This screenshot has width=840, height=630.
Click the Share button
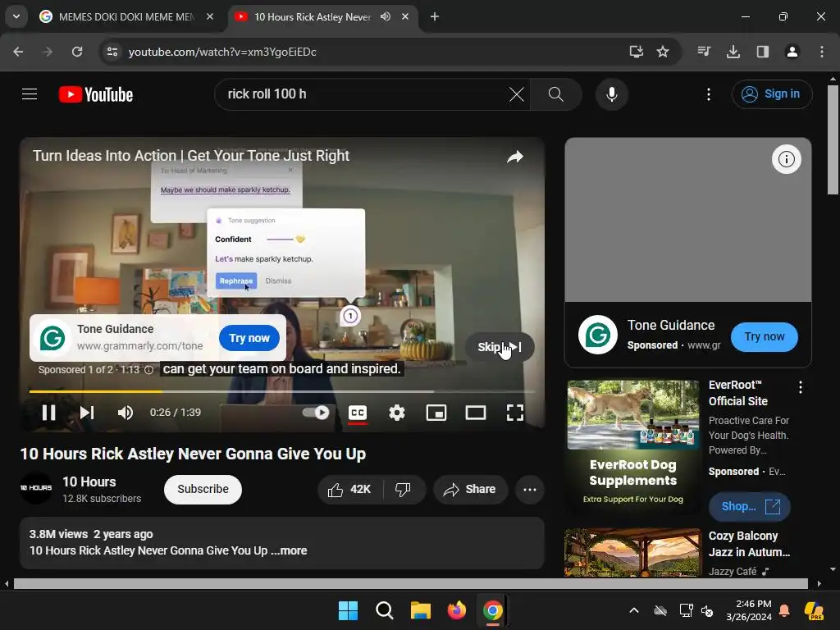coord(470,489)
